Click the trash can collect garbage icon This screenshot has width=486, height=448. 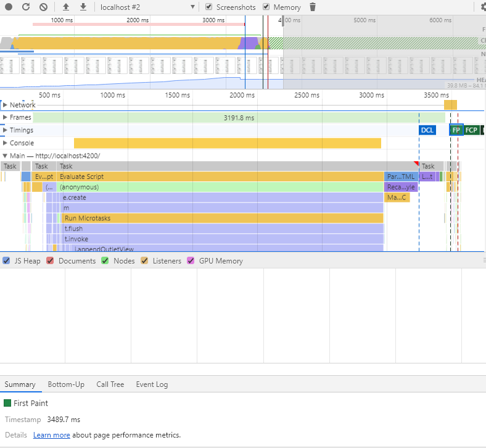(313, 7)
